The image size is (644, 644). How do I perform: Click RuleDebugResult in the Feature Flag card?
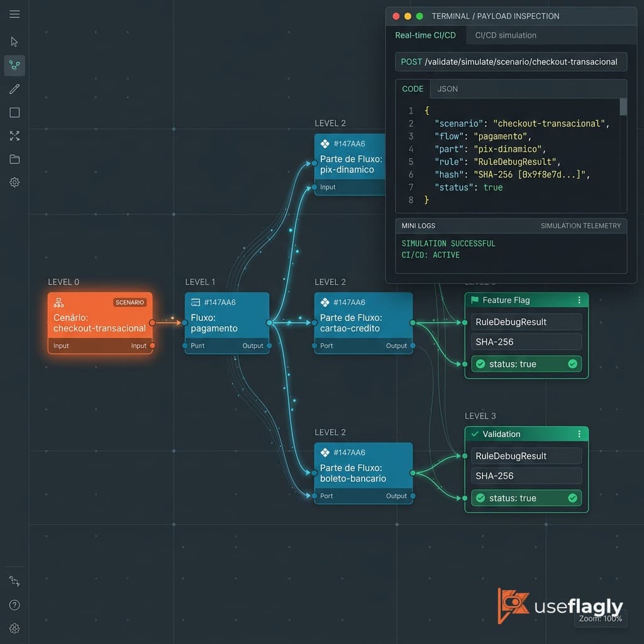pos(526,322)
